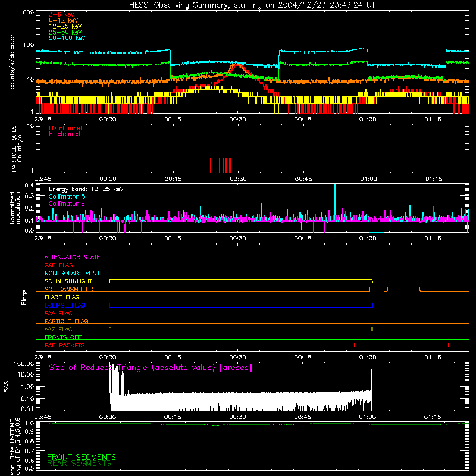Select the 'HI channel' legend label
476x476 pixels.
64,134
